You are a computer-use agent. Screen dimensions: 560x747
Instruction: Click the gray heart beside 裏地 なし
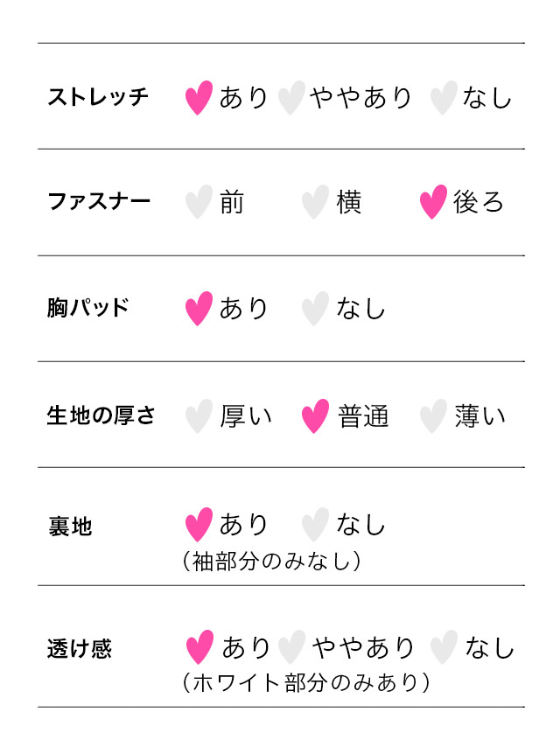315,525
